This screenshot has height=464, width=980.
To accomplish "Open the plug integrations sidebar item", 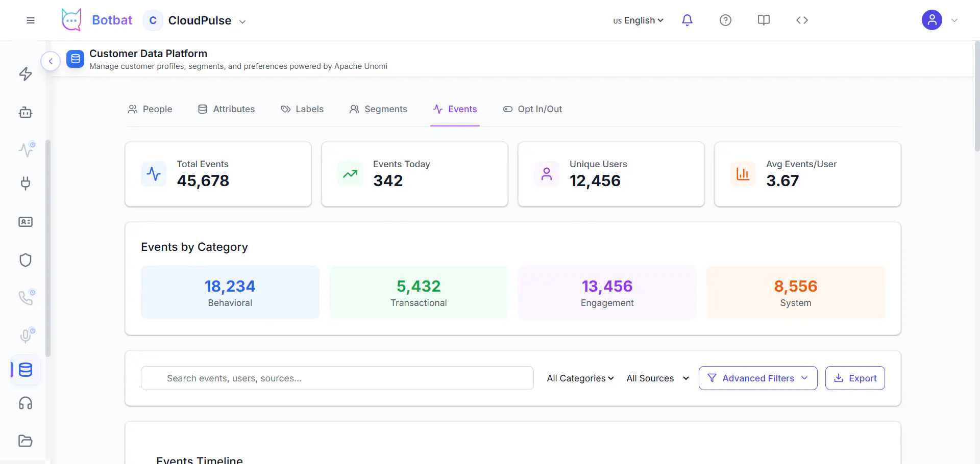I will click(x=26, y=183).
